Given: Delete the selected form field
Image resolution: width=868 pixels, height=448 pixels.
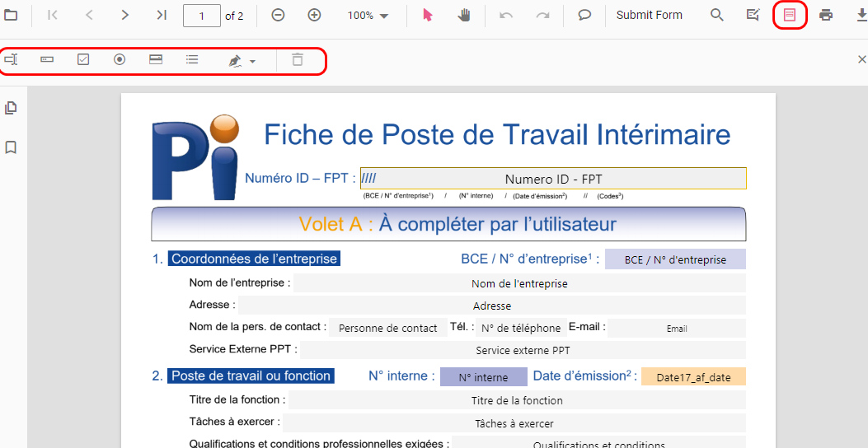Looking at the screenshot, I should point(298,59).
